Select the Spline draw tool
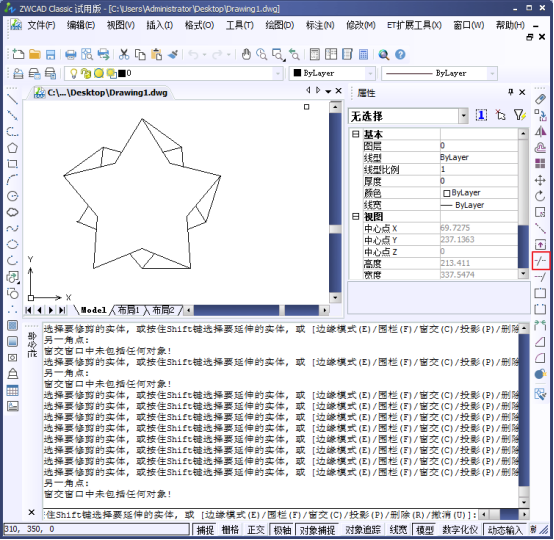Viewport: 554px width, 540px height. [x=12, y=228]
